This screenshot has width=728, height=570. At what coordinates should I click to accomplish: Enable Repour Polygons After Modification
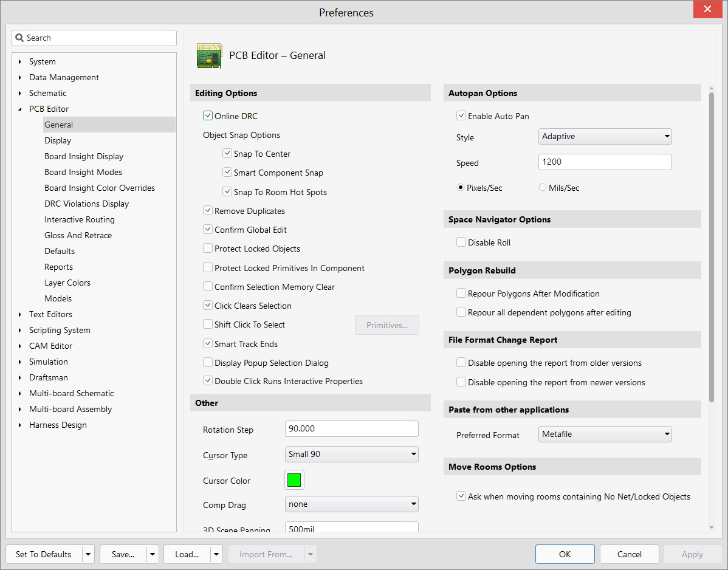(461, 293)
